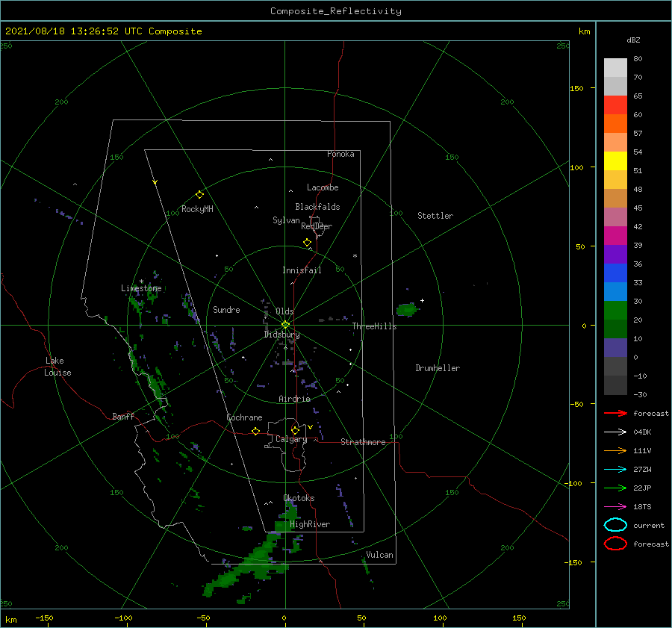
Task: Click the Banff town label
Action: 123,416
